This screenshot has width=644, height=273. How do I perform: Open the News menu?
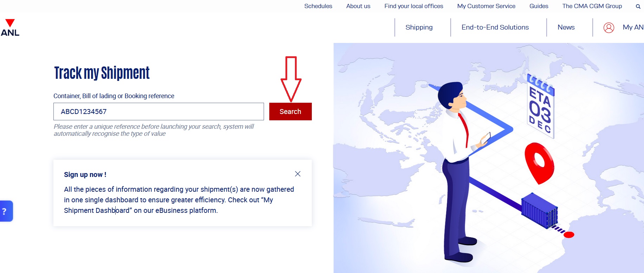566,27
